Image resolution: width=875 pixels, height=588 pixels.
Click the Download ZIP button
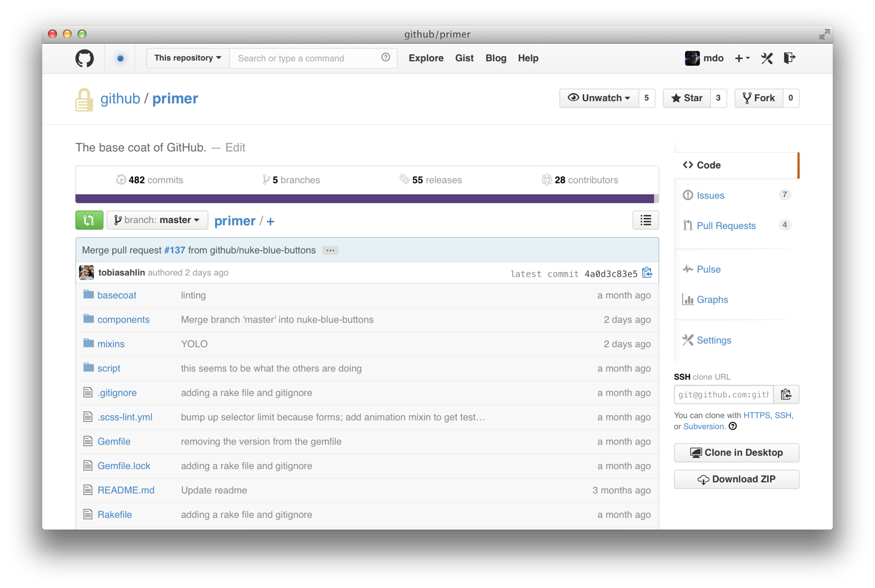[x=736, y=478]
